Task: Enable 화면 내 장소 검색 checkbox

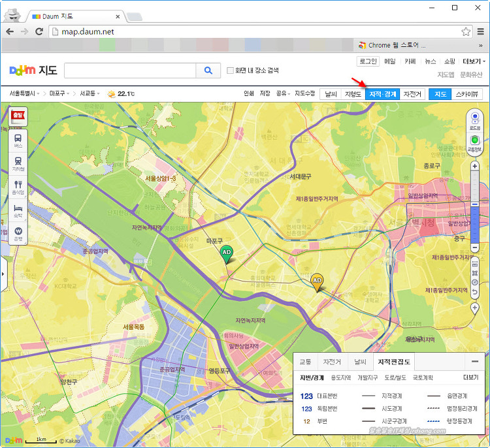Action: pyautogui.click(x=230, y=71)
